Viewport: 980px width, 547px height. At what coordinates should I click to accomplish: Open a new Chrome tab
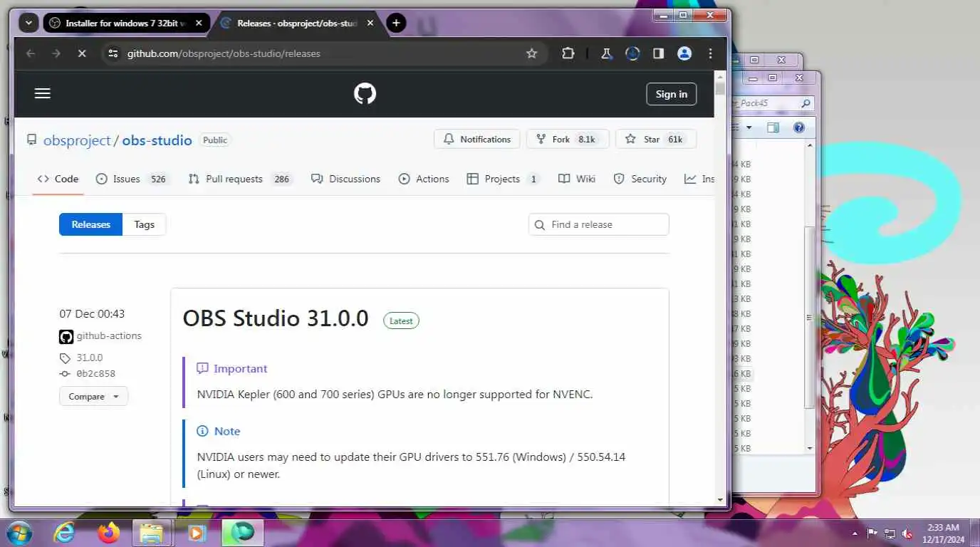396,23
